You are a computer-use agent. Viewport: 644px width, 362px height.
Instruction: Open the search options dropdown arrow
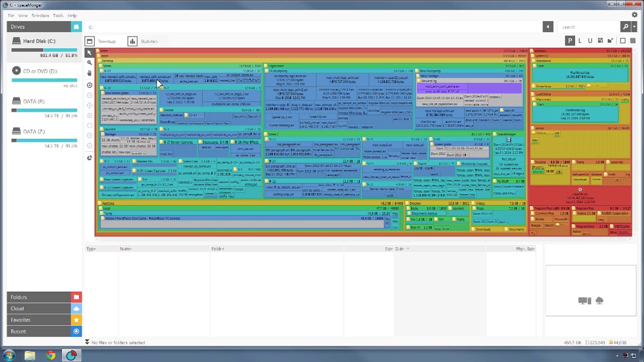click(634, 27)
